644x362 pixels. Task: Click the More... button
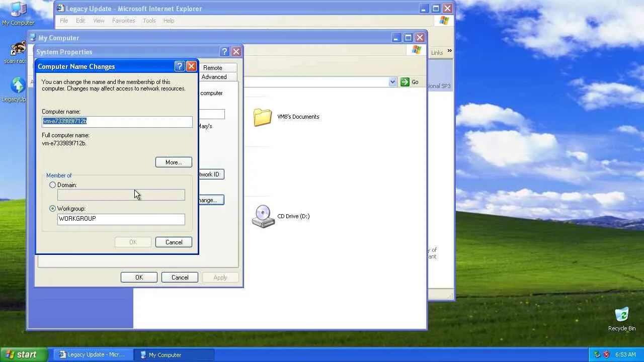[x=174, y=162]
